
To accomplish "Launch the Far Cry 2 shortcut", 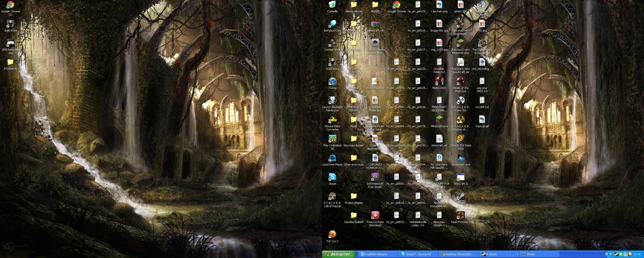I will click(x=332, y=236).
